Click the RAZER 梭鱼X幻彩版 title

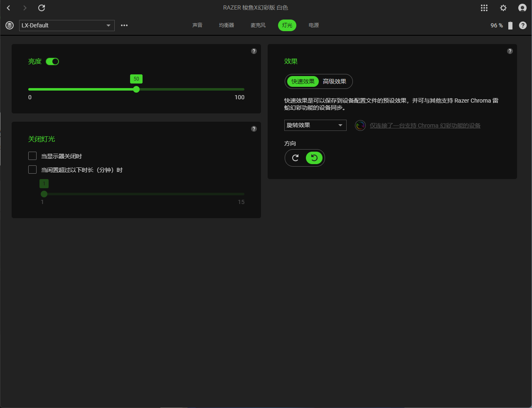[x=256, y=8]
